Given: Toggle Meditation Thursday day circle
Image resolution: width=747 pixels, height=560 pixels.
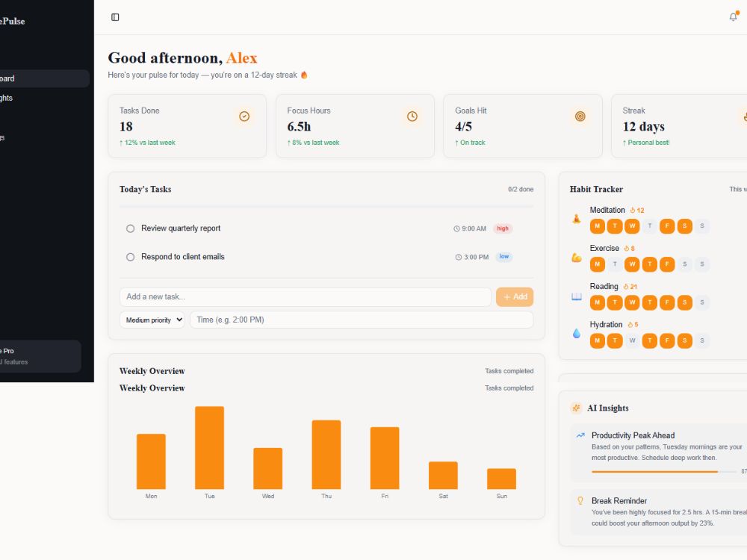Looking at the screenshot, I should tap(649, 226).
